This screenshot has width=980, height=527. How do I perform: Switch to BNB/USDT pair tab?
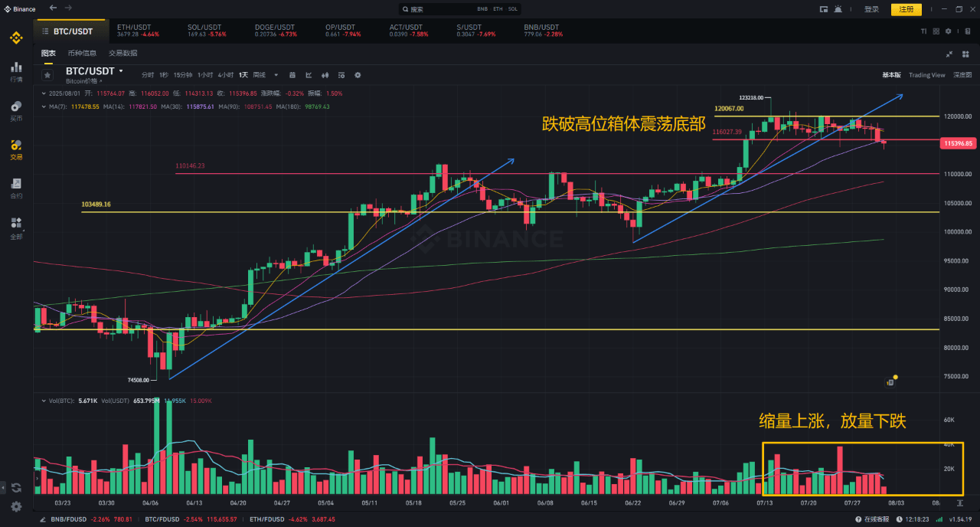544,31
